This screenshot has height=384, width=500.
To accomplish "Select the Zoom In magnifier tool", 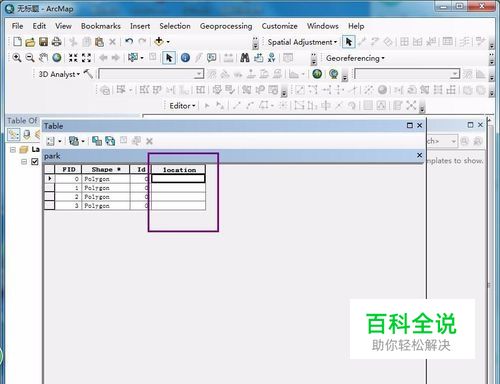I will tap(17, 58).
